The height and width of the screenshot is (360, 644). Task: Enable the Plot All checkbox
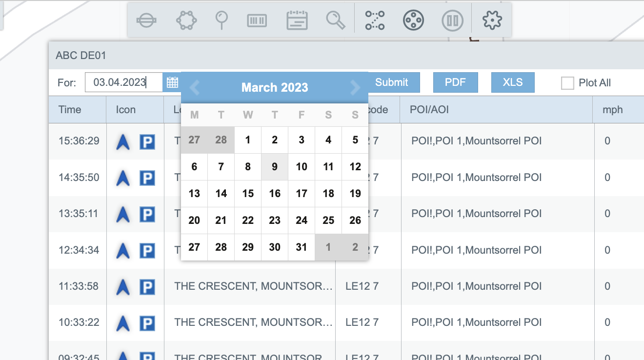point(567,83)
